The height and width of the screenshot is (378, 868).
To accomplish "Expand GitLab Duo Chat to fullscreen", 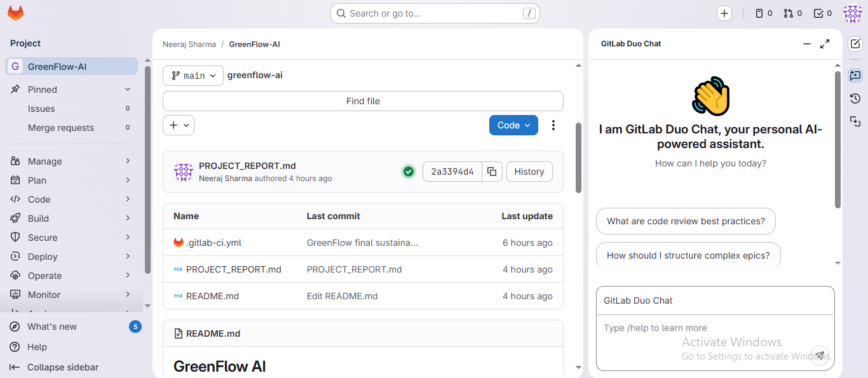I will point(825,44).
